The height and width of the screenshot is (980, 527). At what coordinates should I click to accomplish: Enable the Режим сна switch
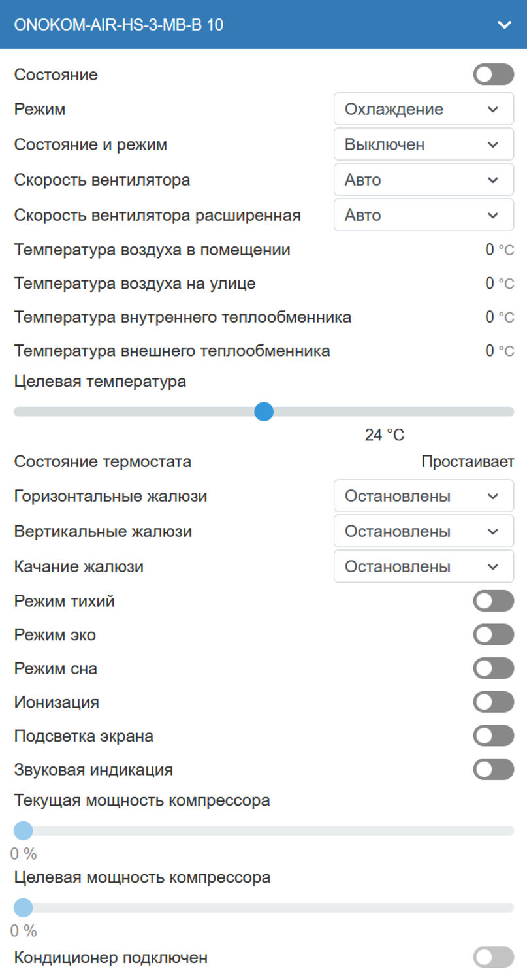pos(493,668)
